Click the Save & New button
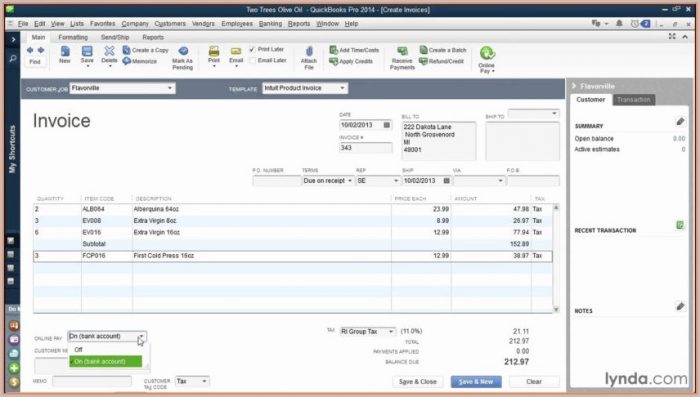The width and height of the screenshot is (700, 397). [476, 382]
